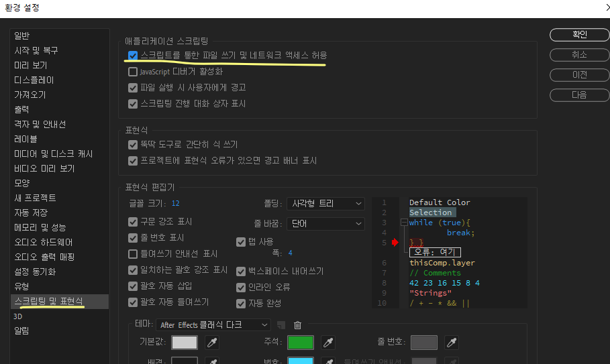Open the 테마 dropdown After Effects 클래식 다크
Screen dimensions: 610x364
pyautogui.click(x=213, y=324)
